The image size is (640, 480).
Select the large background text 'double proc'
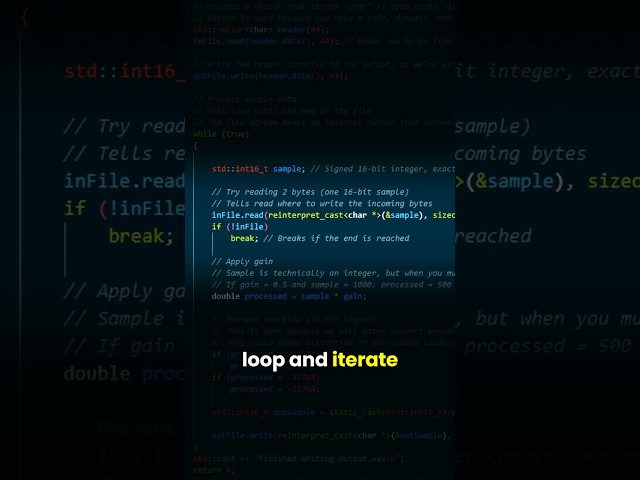point(124,374)
